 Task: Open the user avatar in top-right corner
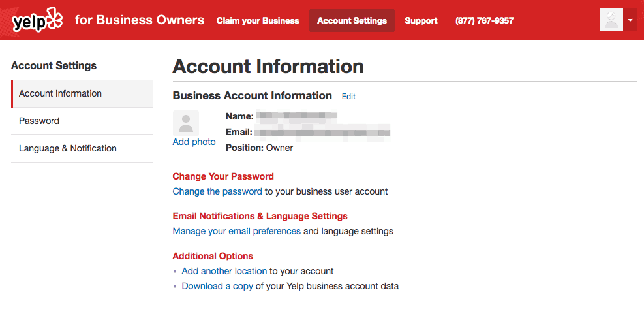pyautogui.click(x=611, y=20)
